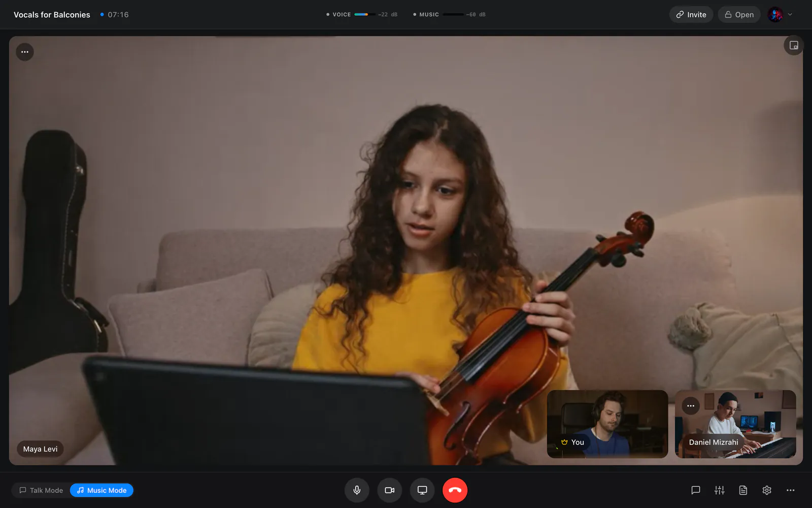Open more options in the bottom bar
812x508 pixels.
click(x=791, y=490)
